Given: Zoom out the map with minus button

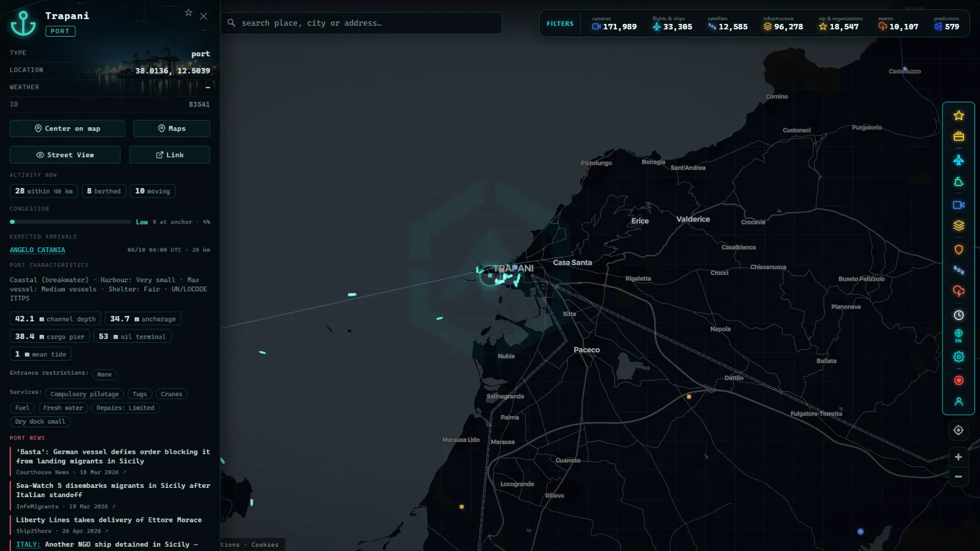Looking at the screenshot, I should (959, 476).
